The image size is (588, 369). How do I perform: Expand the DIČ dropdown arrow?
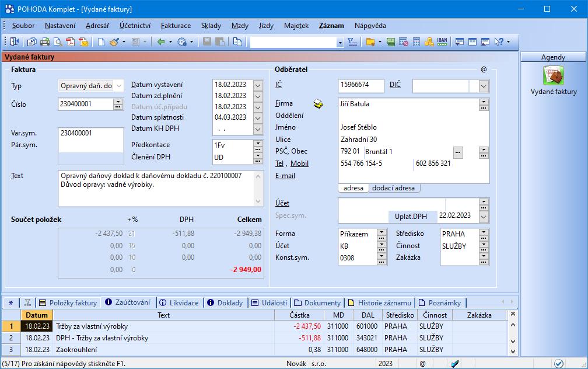click(x=484, y=86)
